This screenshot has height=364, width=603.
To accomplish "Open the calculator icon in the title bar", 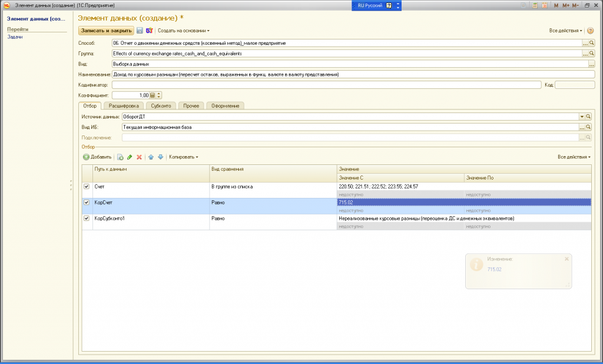I will tap(535, 5).
